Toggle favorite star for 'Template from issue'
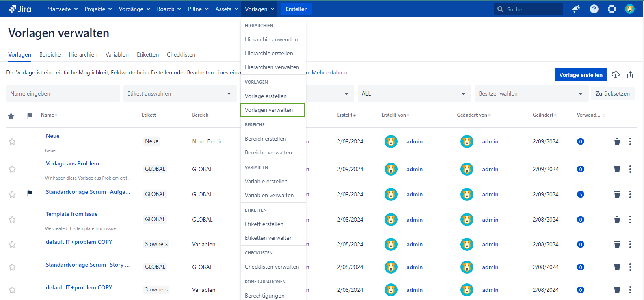The width and height of the screenshot is (644, 300). pos(12,220)
